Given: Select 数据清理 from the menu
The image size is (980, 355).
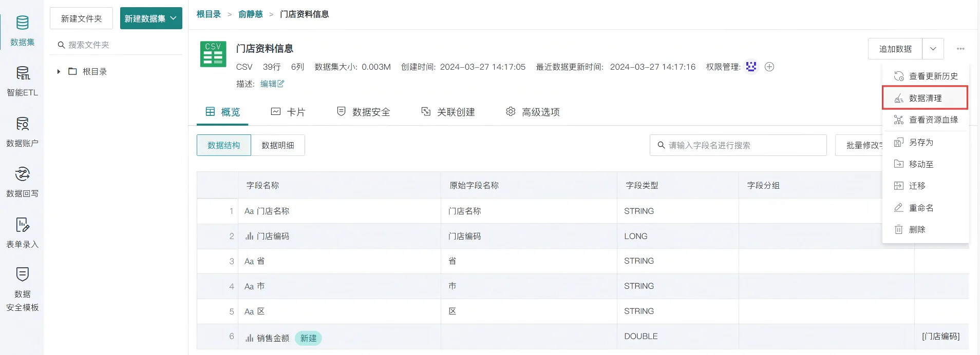Looking at the screenshot, I should [x=925, y=98].
